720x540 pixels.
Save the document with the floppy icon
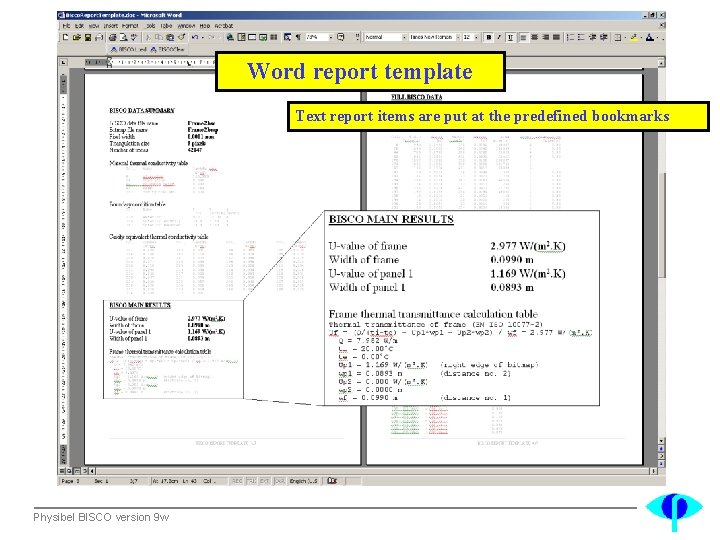click(x=88, y=37)
